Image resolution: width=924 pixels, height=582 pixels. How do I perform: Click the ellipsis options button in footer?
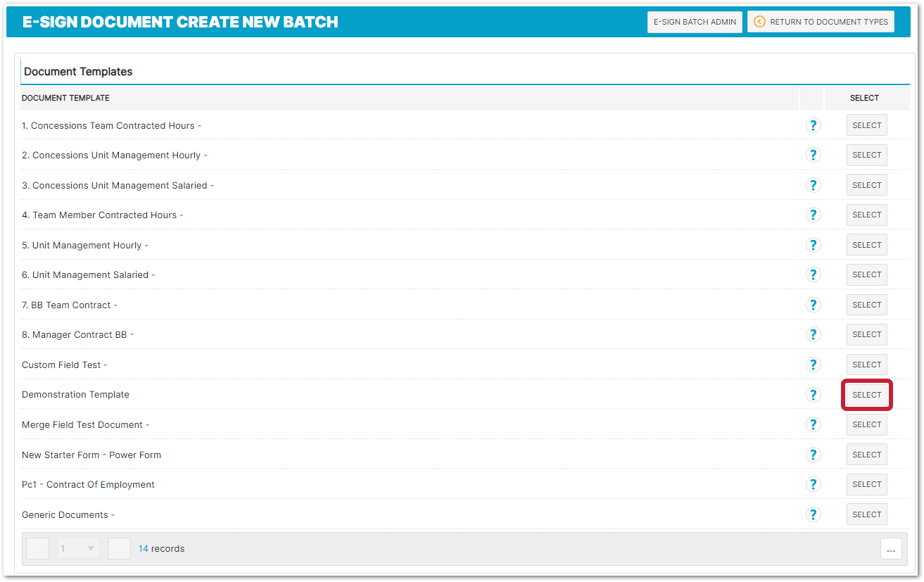(890, 549)
